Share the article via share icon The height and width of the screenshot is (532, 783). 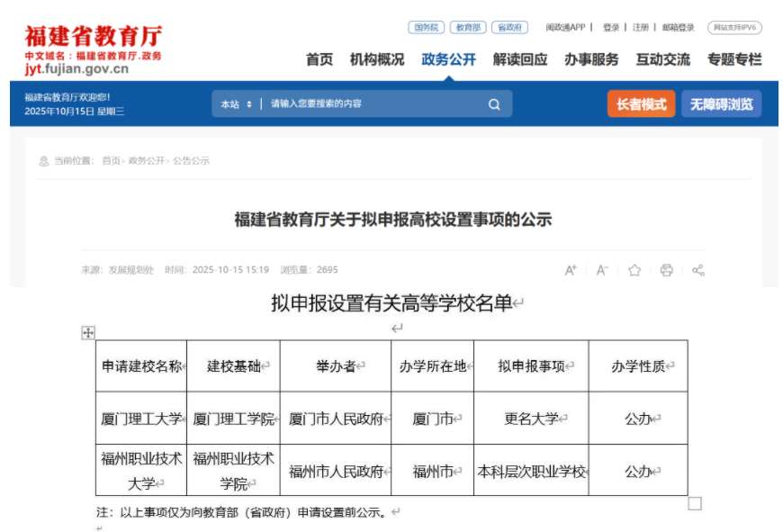click(x=697, y=270)
